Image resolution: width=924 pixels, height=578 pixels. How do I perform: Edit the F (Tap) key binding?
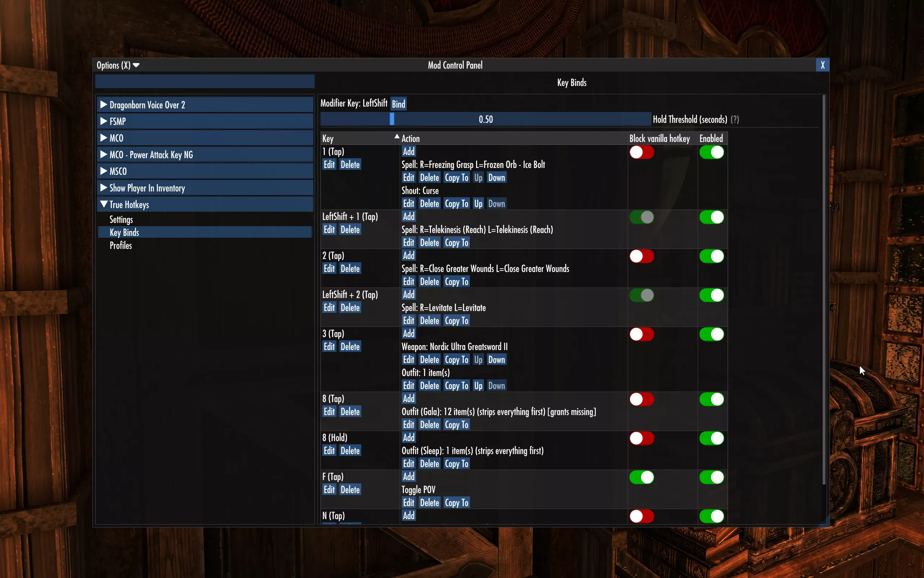329,490
